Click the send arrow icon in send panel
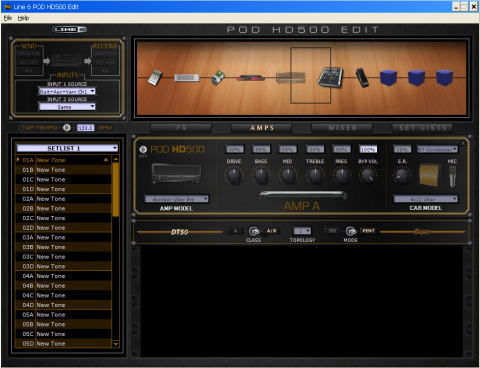Image resolution: width=480 pixels, height=368 pixels. [46, 61]
